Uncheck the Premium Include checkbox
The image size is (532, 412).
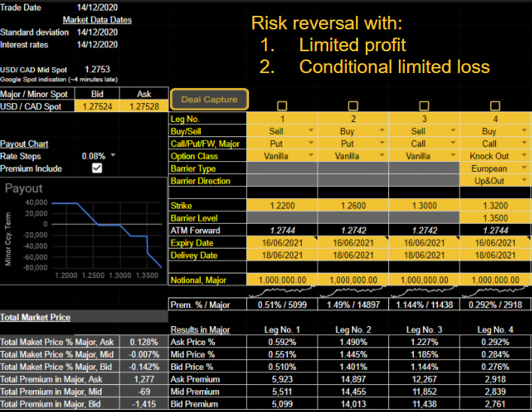pyautogui.click(x=96, y=168)
